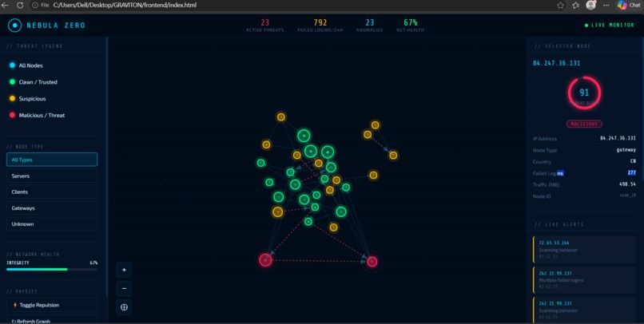Zoom out the graph with the minus button
The height and width of the screenshot is (324, 644).
[124, 288]
